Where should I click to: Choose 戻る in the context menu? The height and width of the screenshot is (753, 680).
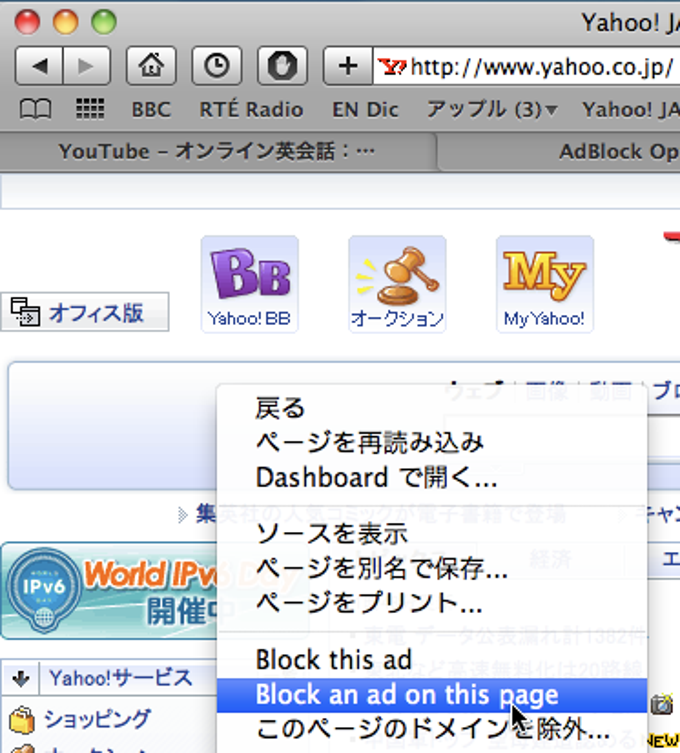point(432,409)
